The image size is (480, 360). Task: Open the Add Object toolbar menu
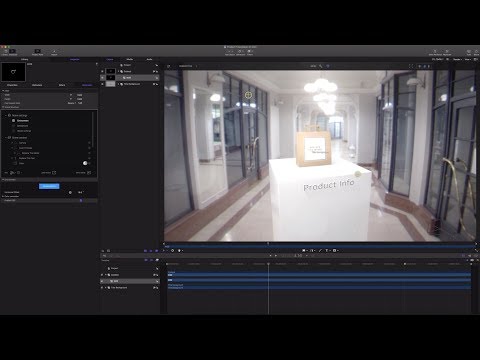(x=230, y=52)
